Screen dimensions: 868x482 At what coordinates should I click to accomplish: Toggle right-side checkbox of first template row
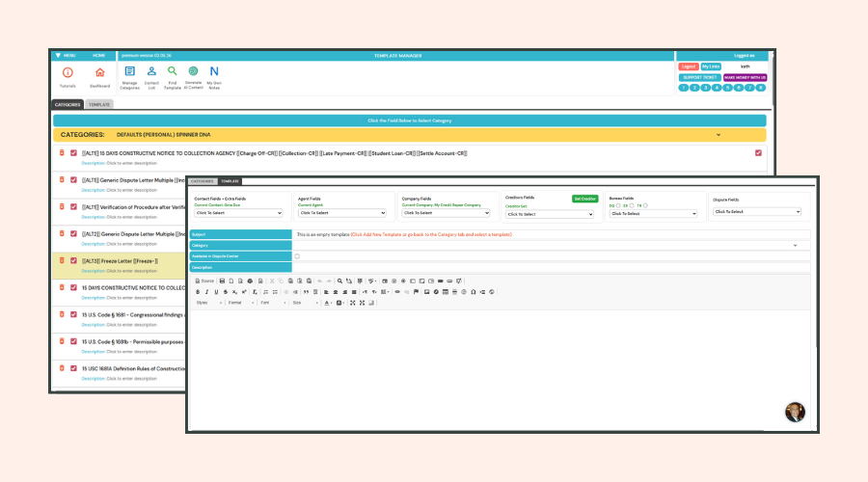758,152
